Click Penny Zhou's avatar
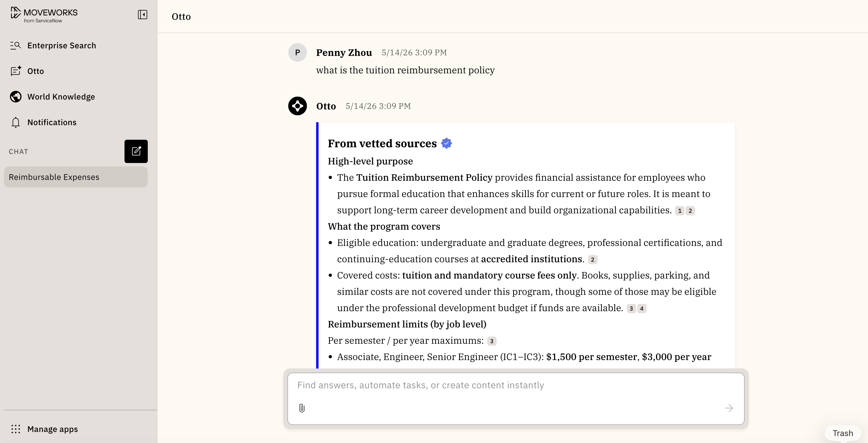Image resolution: width=868 pixels, height=443 pixels. coord(298,53)
